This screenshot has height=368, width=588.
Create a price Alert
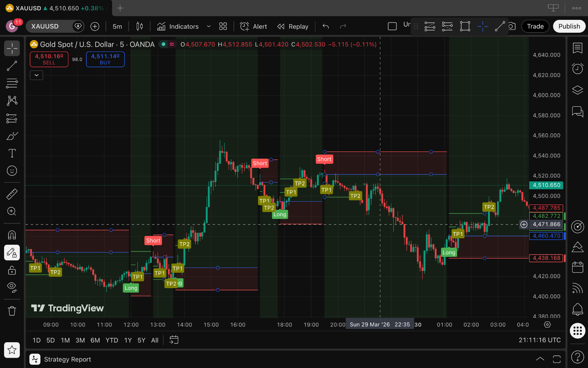coord(254,26)
